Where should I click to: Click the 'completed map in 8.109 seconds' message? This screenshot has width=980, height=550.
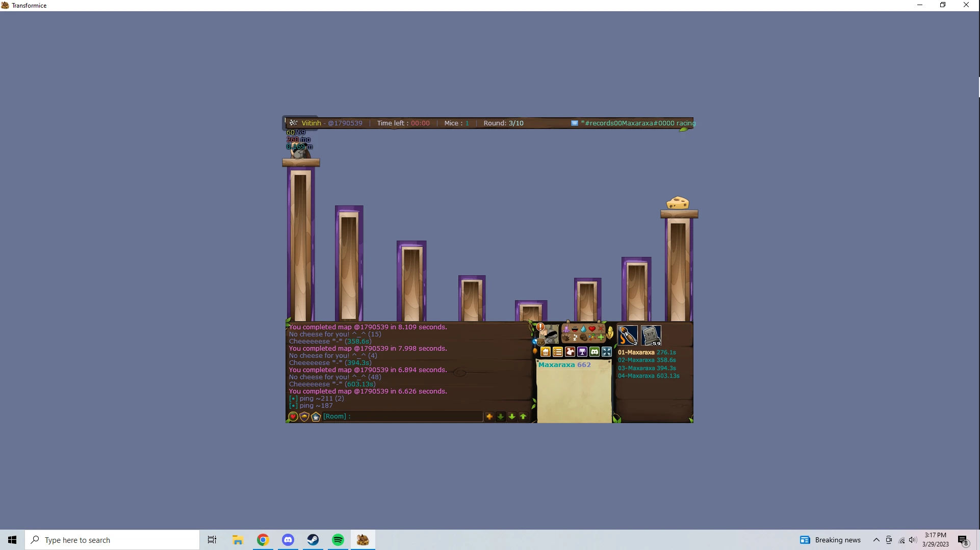[368, 327]
